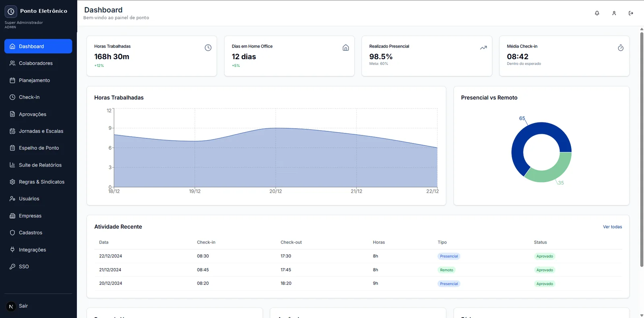The height and width of the screenshot is (318, 644).
Task: Click the Aprovado status for 21/12/2024
Action: point(545,270)
